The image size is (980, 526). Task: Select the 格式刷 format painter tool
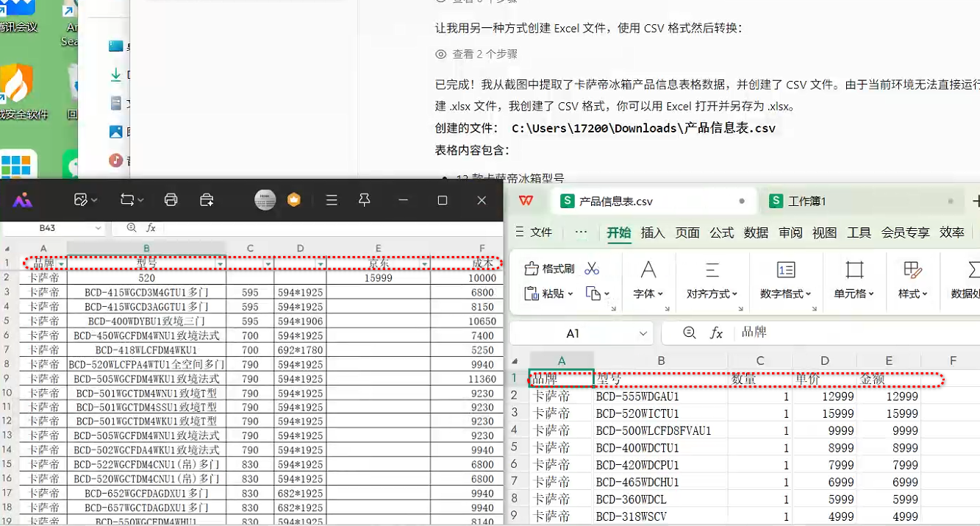(550, 269)
